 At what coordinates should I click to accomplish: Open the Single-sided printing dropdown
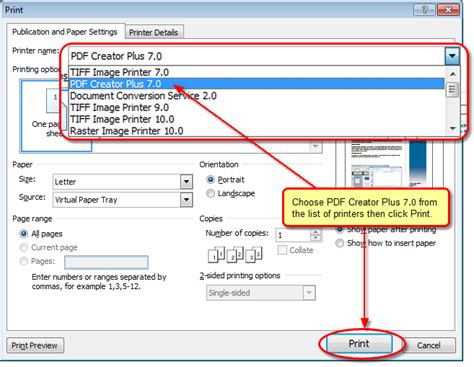tap(309, 293)
